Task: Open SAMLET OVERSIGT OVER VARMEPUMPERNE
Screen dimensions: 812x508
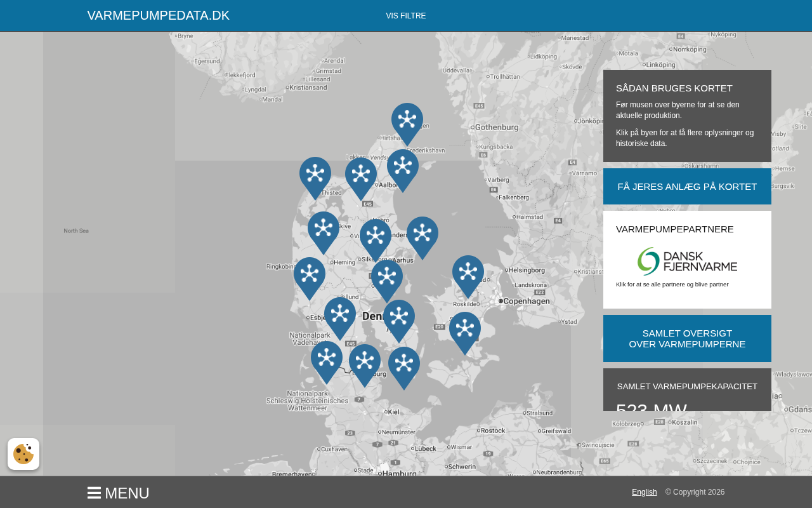Action: pos(687,338)
